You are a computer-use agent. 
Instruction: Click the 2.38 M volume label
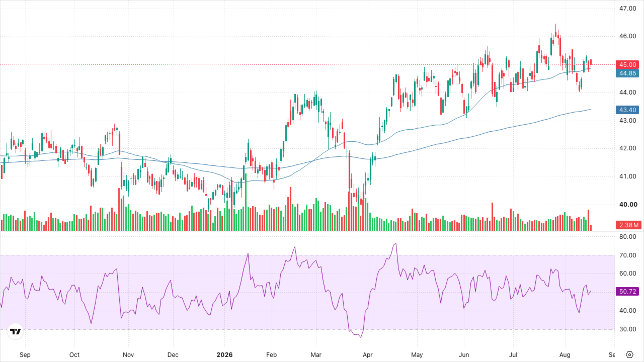click(628, 225)
